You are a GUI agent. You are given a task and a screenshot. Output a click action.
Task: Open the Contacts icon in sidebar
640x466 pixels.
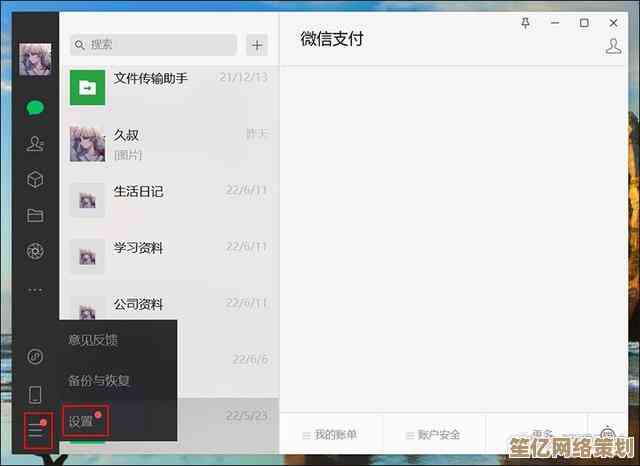[36, 144]
